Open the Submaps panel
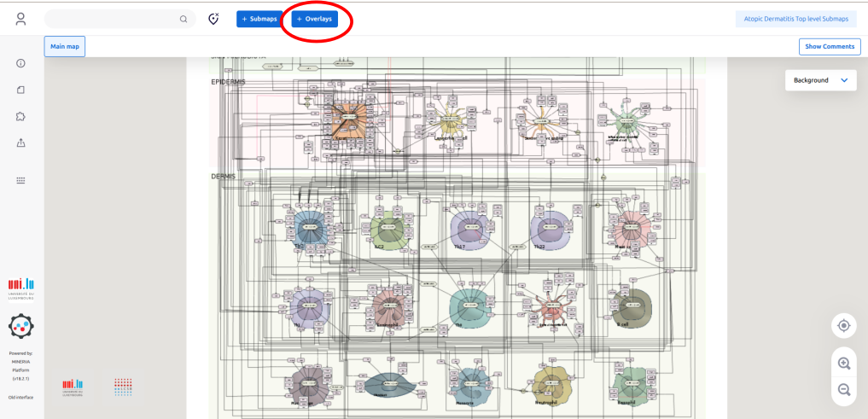This screenshot has width=868, height=419. [259, 19]
